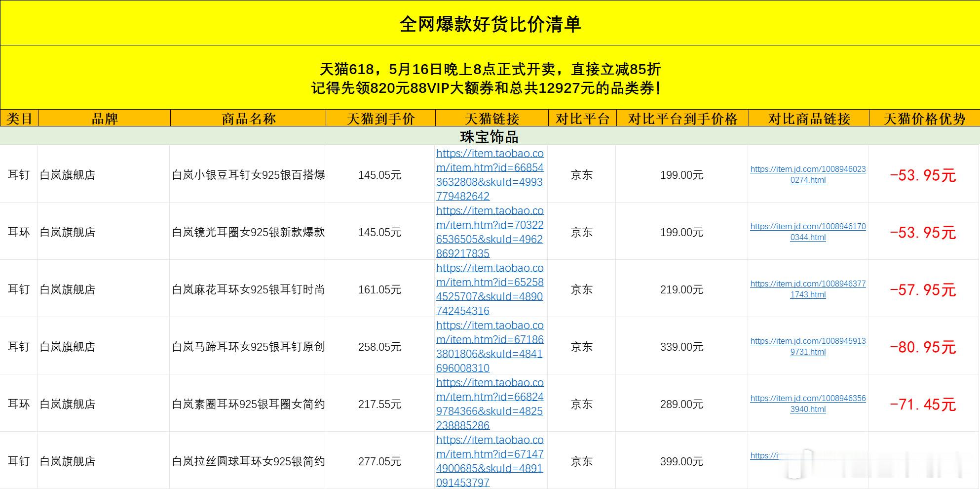Select product name 白岚拉丝圆球耳环女925银简约
The width and height of the screenshot is (980, 489).
(x=248, y=461)
